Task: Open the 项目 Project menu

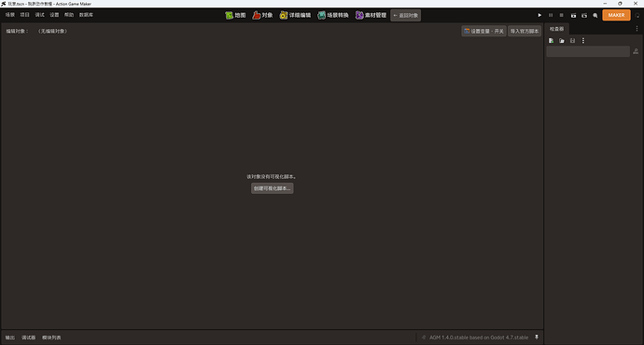Action: tap(24, 15)
